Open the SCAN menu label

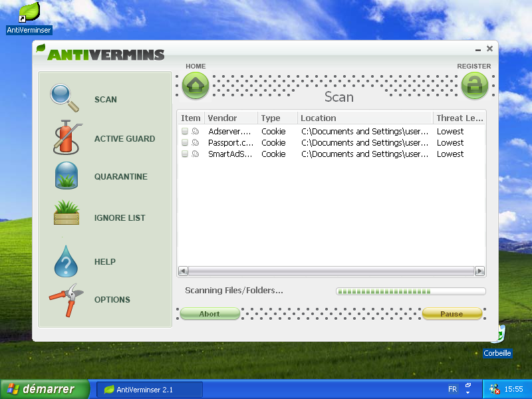(106, 99)
